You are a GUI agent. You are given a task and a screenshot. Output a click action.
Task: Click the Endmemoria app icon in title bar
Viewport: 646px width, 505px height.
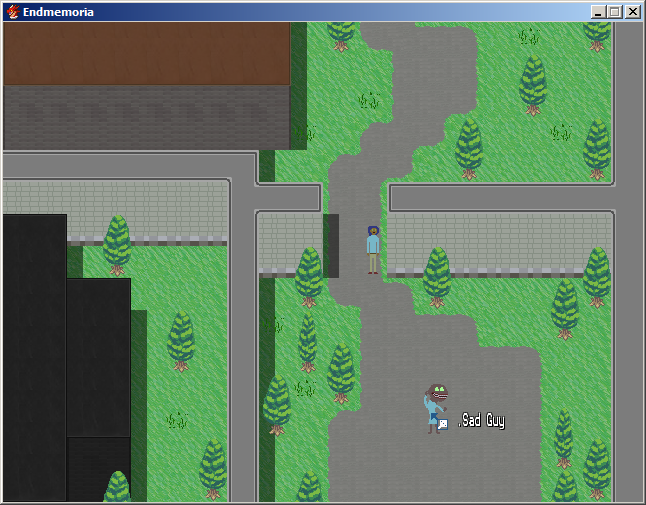12,12
